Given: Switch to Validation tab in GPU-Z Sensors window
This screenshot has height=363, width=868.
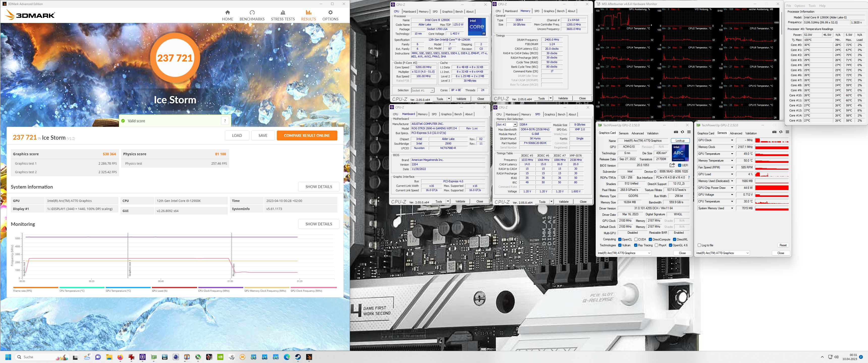Looking at the screenshot, I should coord(751,133).
